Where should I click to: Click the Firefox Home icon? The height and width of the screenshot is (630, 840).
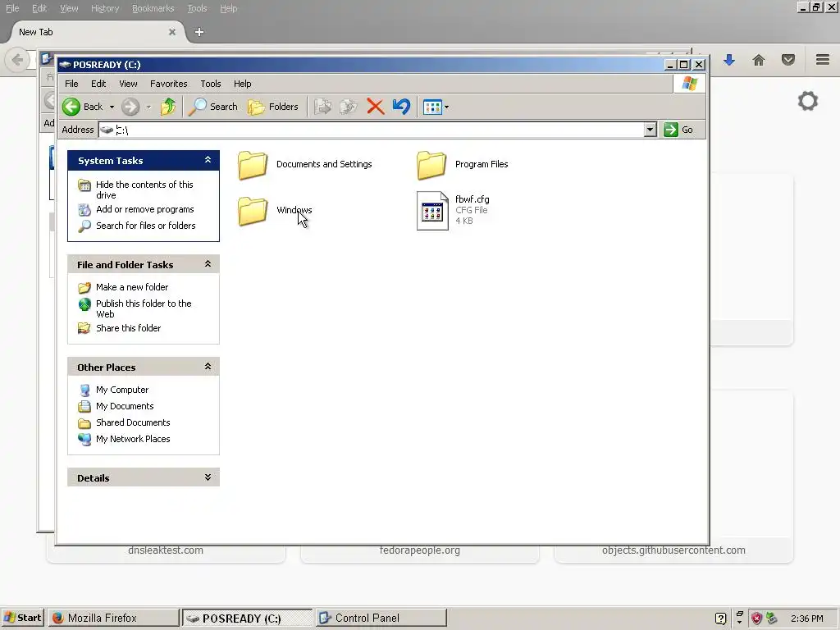759,60
